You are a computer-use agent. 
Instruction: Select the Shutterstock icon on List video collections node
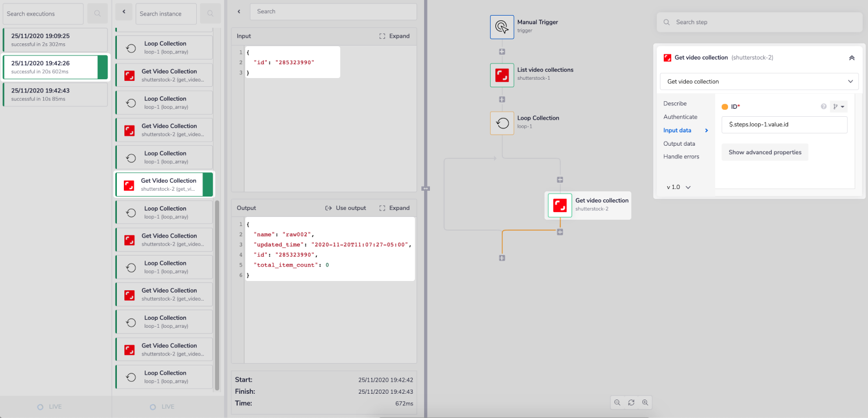coord(502,75)
